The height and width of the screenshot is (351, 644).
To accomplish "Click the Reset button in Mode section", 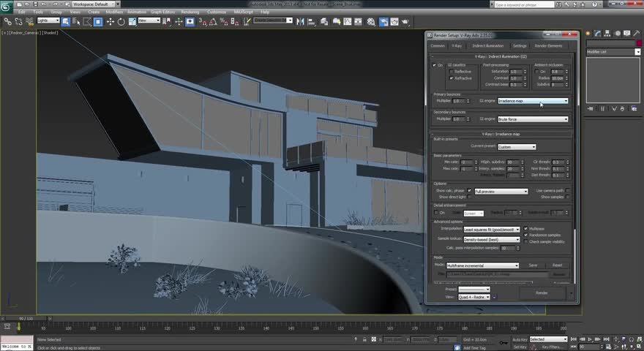I will (x=557, y=265).
